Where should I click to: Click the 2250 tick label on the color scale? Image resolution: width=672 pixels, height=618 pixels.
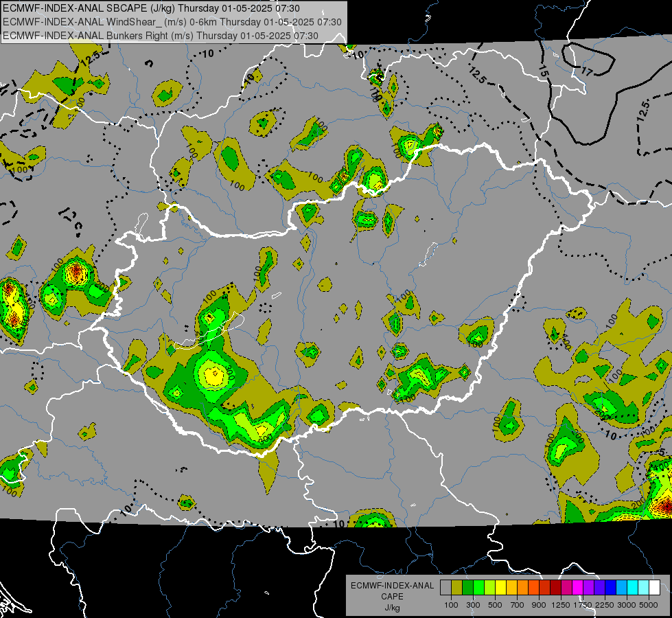coord(605,605)
